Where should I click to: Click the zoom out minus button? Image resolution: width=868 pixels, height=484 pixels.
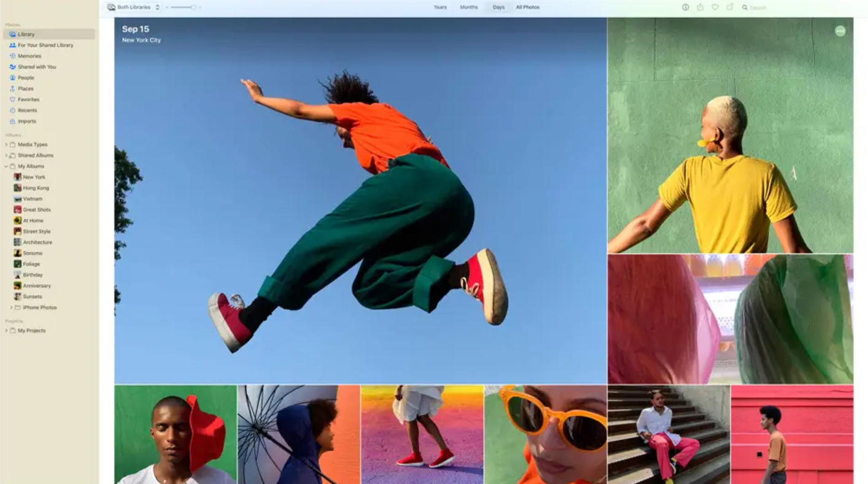[167, 7]
